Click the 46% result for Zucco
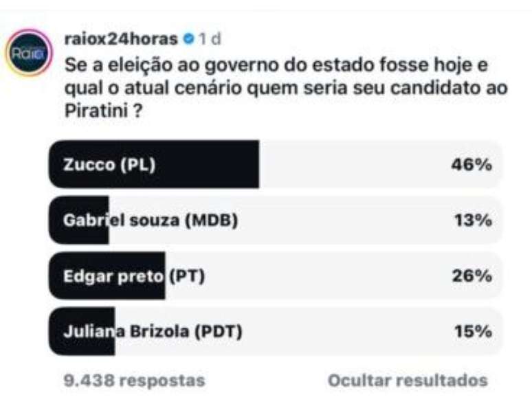Viewport: 532px width, 406px height. (472, 165)
